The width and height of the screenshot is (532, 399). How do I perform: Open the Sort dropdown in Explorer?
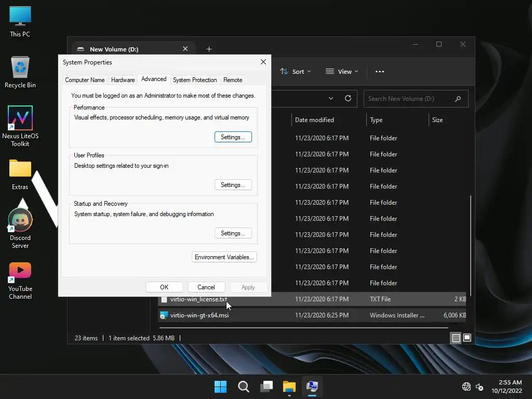click(x=295, y=72)
